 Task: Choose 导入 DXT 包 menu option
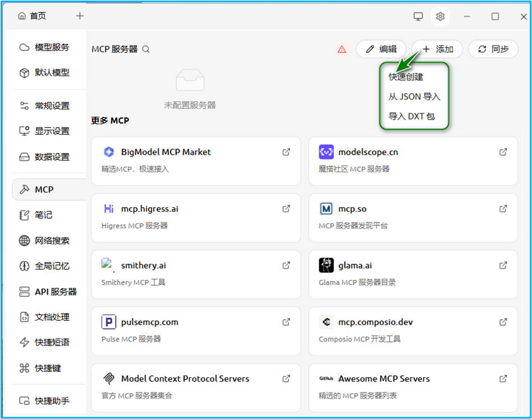pos(411,116)
